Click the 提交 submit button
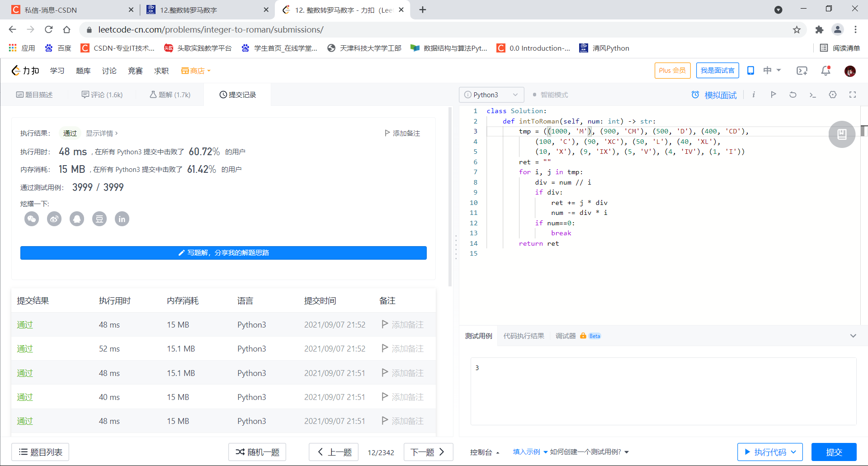 tap(834, 452)
